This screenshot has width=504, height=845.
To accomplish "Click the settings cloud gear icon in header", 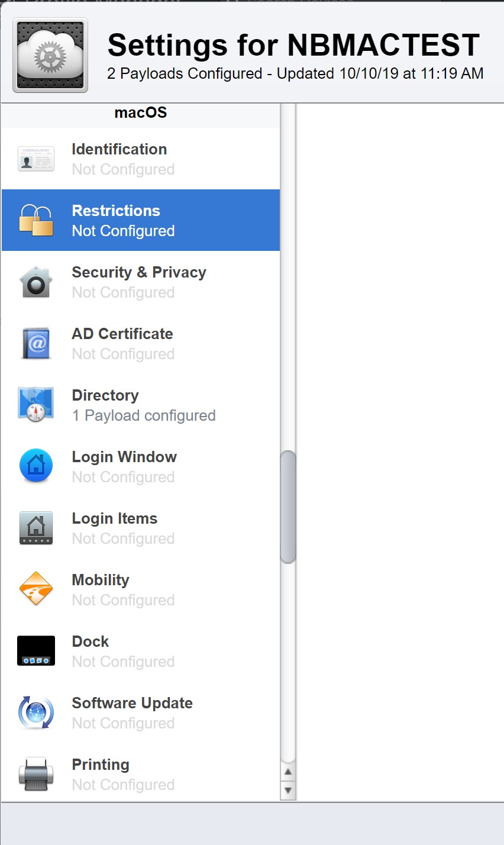I will pyautogui.click(x=50, y=55).
